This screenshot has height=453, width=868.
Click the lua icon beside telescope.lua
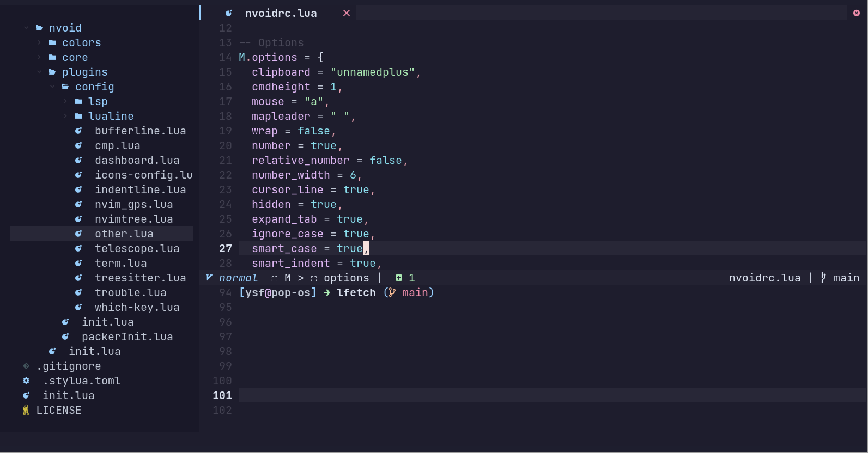pyautogui.click(x=78, y=248)
